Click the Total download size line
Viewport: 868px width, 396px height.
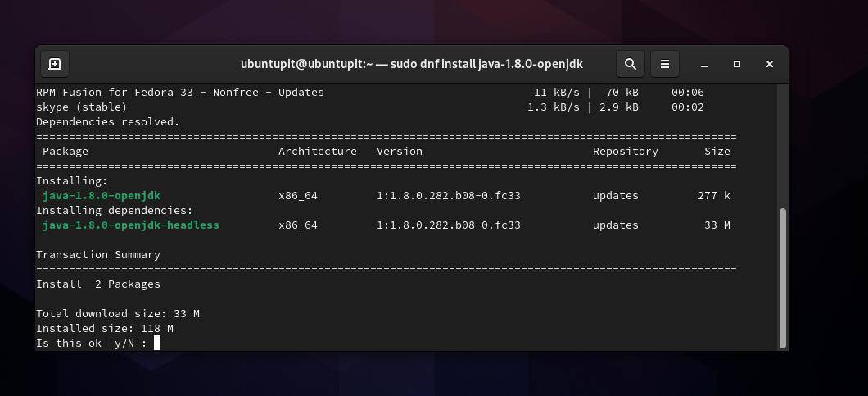[x=118, y=314]
